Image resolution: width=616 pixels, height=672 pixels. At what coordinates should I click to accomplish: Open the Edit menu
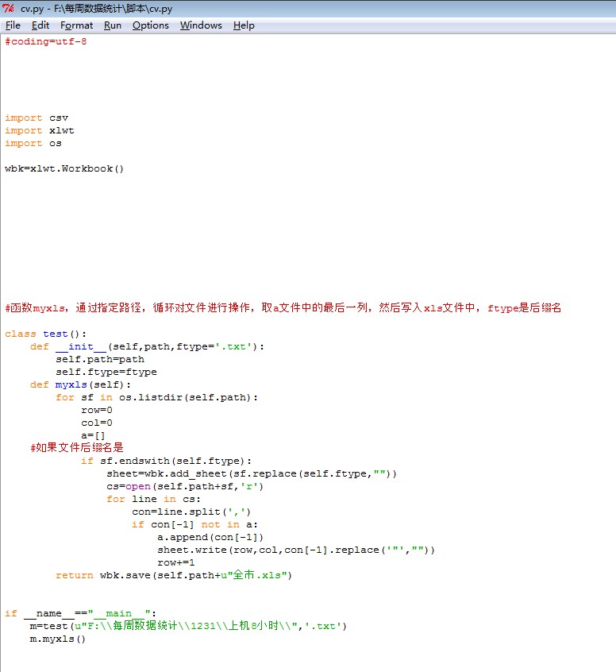40,25
